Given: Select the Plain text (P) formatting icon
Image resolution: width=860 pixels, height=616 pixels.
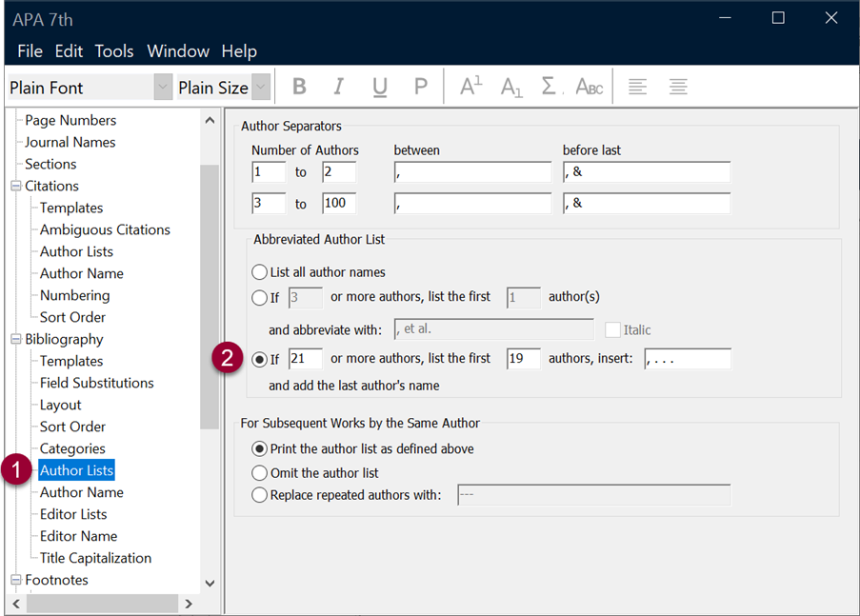Looking at the screenshot, I should point(420,86).
